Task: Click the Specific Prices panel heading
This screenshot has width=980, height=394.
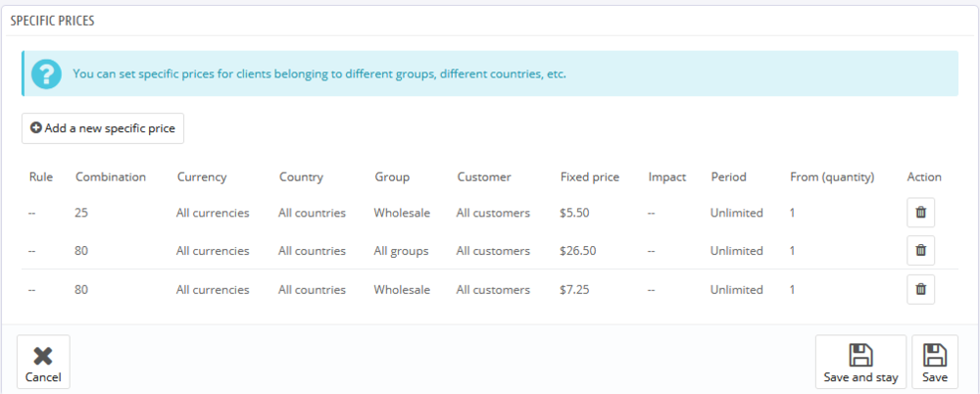Action: pos(52,21)
